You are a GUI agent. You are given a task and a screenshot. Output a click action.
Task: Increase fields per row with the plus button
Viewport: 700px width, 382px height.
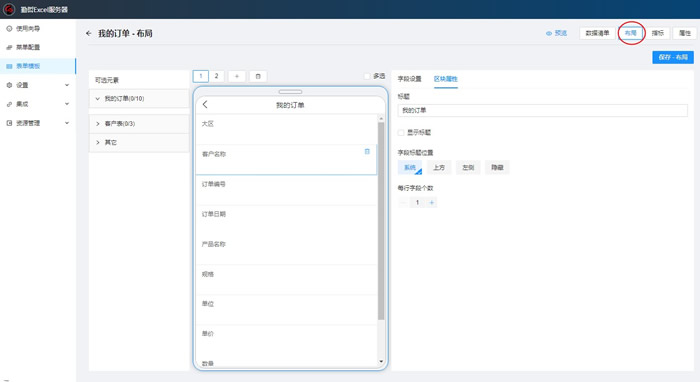(432, 203)
